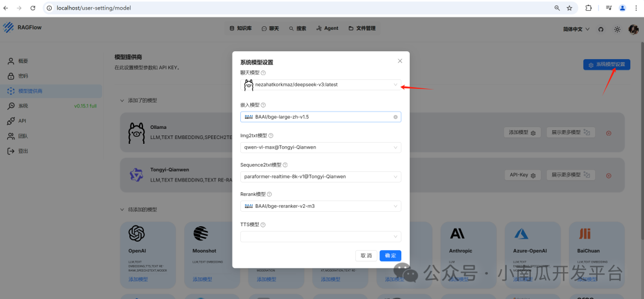The width and height of the screenshot is (644, 299).
Task: Click the site info icon in address bar
Action: tap(49, 8)
